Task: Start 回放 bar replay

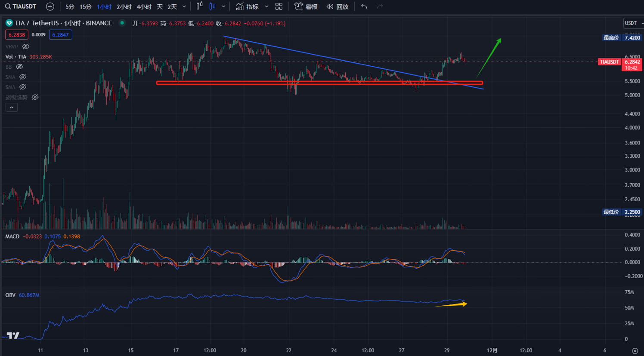Action: point(337,7)
